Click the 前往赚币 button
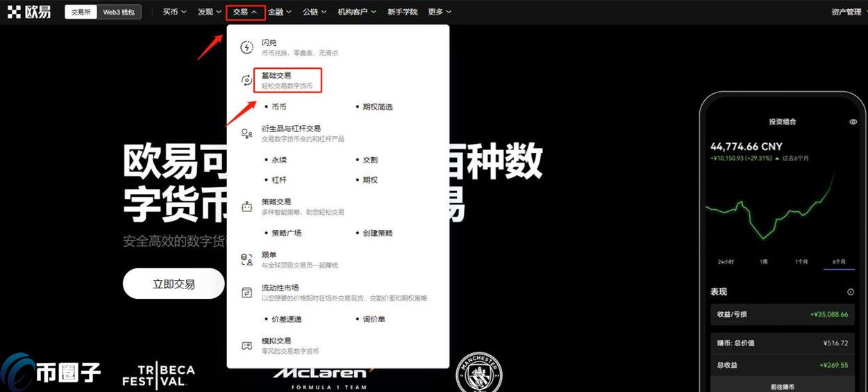Screen dimensions: 868x392 (x=781, y=386)
